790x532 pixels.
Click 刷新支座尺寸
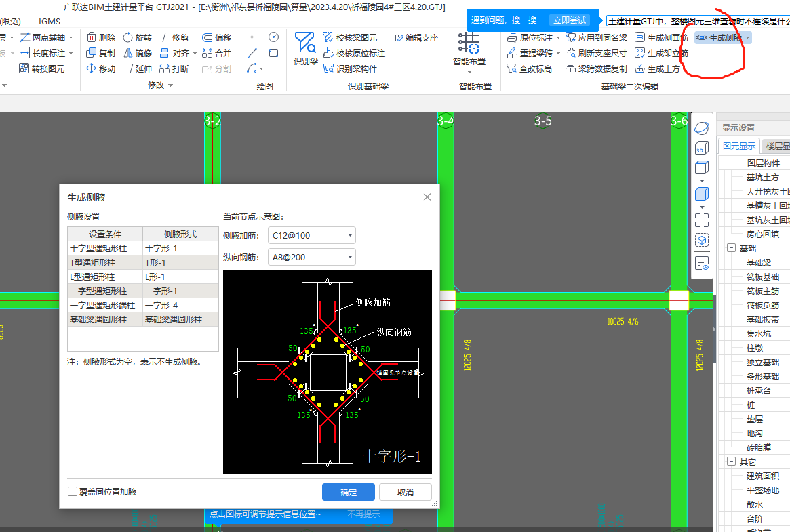(x=597, y=54)
